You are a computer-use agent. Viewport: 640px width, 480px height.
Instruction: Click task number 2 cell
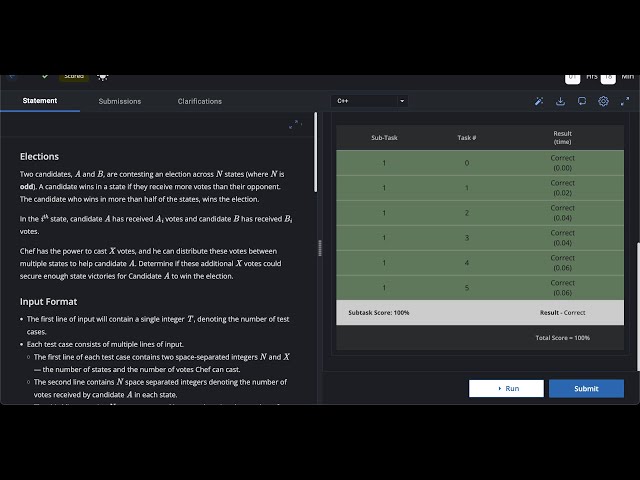tap(467, 213)
